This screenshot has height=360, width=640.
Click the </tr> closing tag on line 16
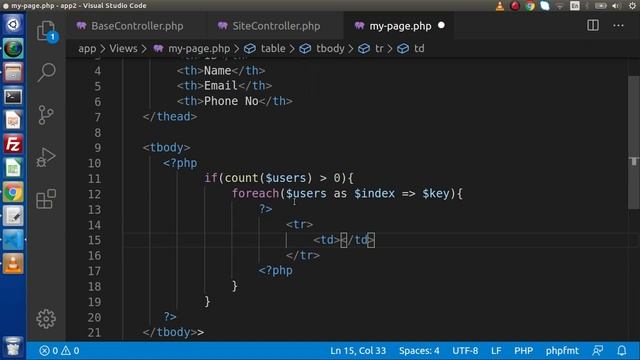303,256
